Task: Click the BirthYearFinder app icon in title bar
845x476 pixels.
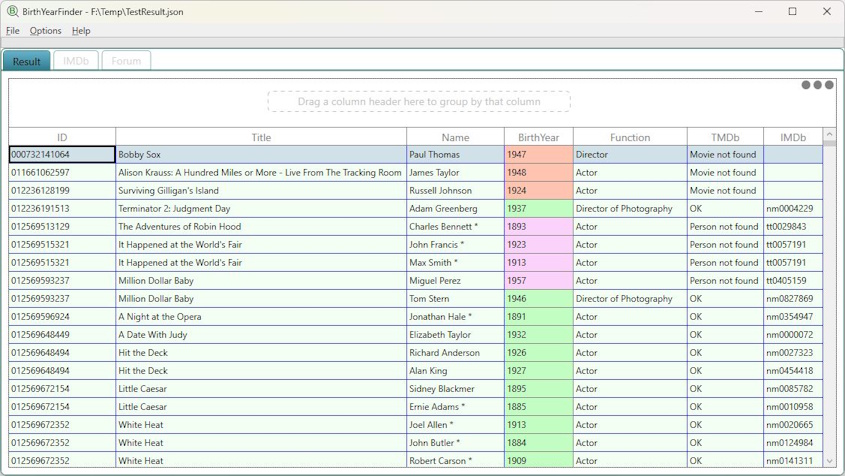Action: 12,11
